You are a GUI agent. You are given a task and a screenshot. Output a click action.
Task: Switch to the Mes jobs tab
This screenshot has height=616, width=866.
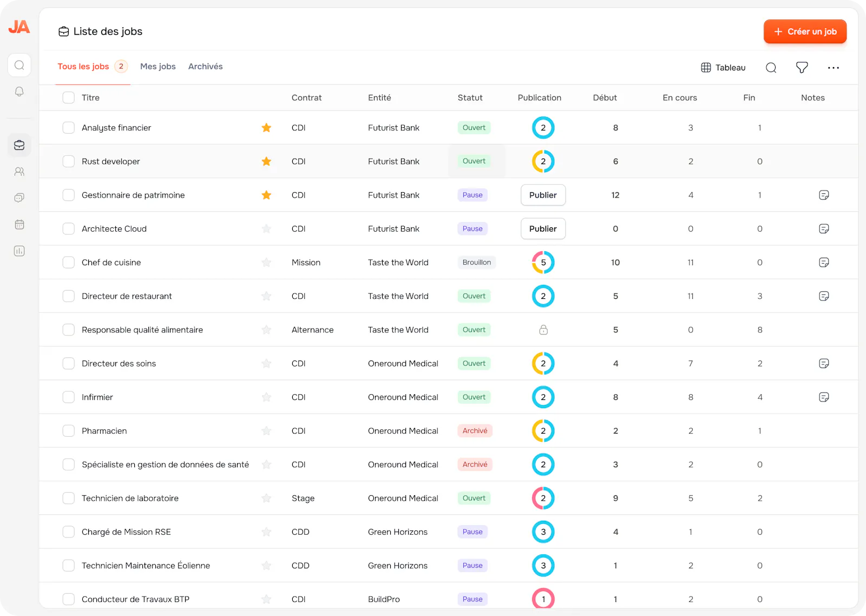[x=158, y=67]
